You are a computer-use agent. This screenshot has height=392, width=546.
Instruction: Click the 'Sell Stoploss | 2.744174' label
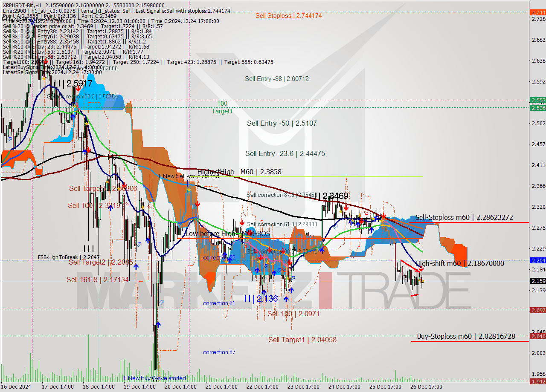288,16
